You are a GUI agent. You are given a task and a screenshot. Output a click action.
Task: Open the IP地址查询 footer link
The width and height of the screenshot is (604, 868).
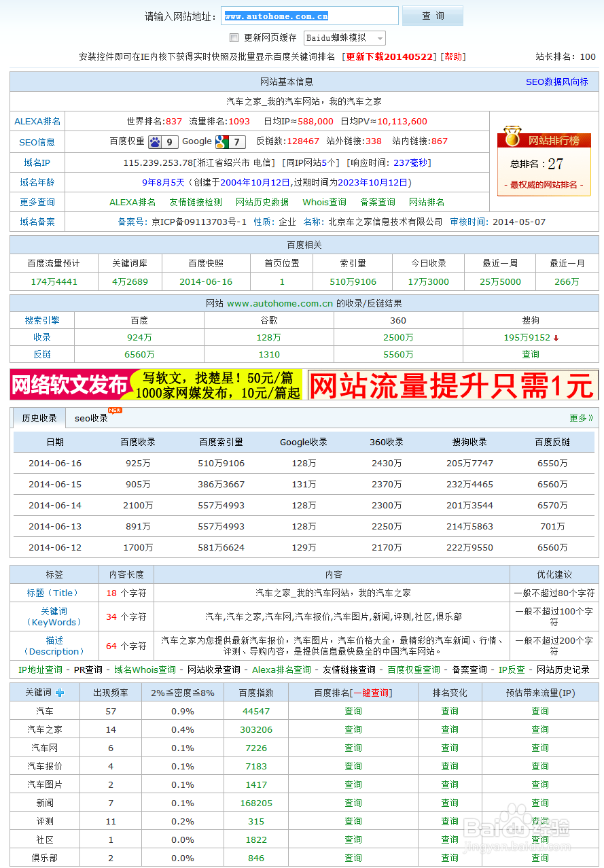pyautogui.click(x=40, y=670)
